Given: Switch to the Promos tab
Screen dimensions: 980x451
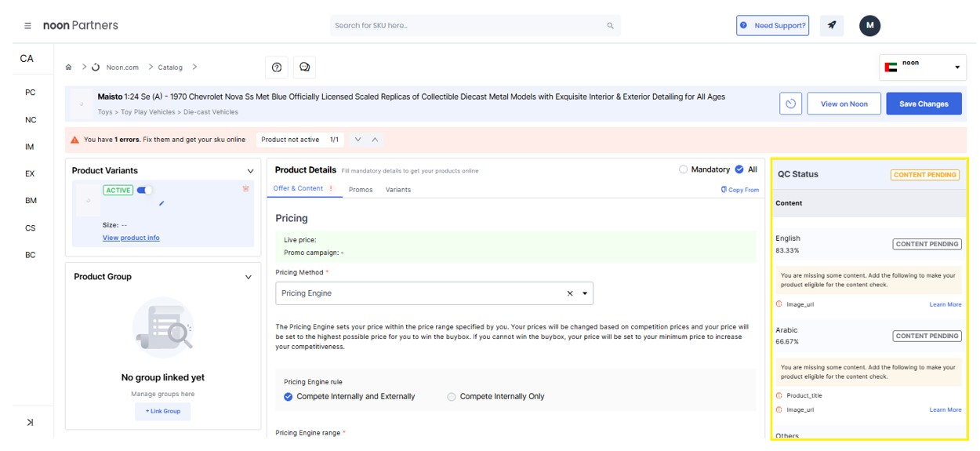Looking at the screenshot, I should coord(361,190).
